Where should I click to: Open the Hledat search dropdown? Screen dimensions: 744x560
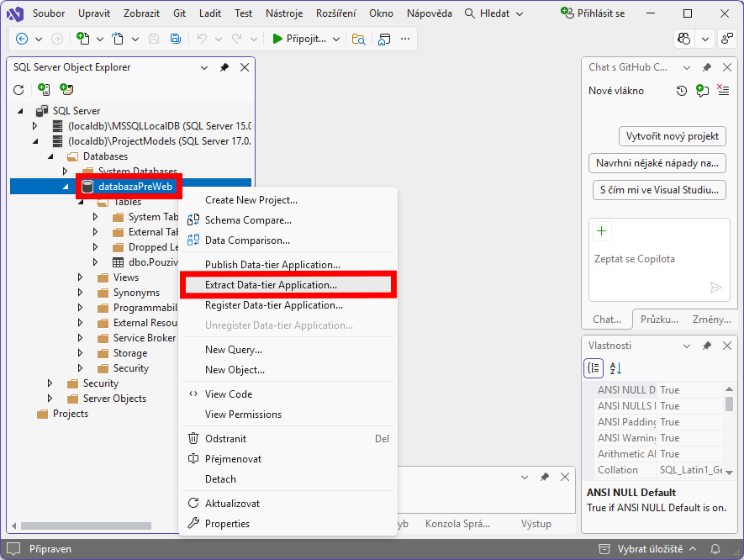520,13
